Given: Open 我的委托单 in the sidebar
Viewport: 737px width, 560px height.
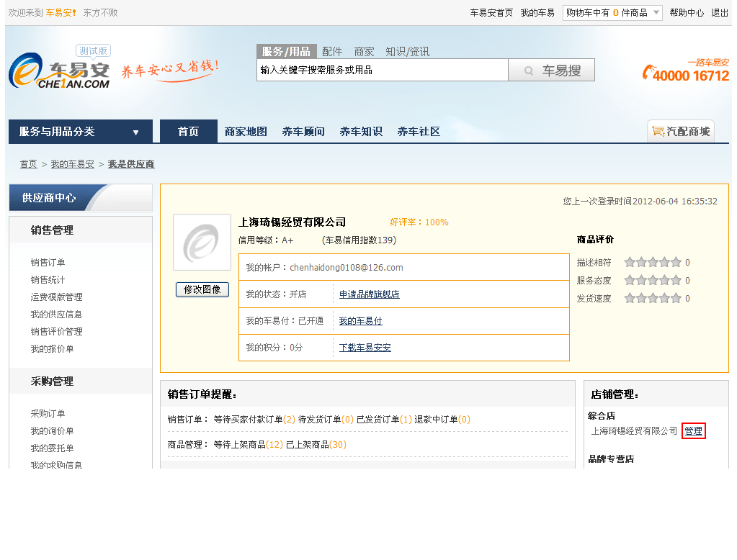Looking at the screenshot, I should click(x=52, y=448).
